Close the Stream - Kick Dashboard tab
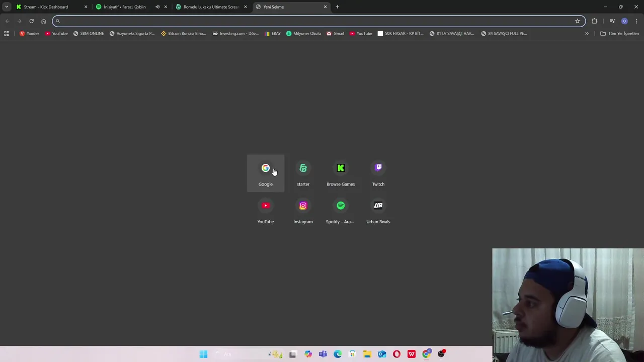The image size is (644, 362). point(86,7)
